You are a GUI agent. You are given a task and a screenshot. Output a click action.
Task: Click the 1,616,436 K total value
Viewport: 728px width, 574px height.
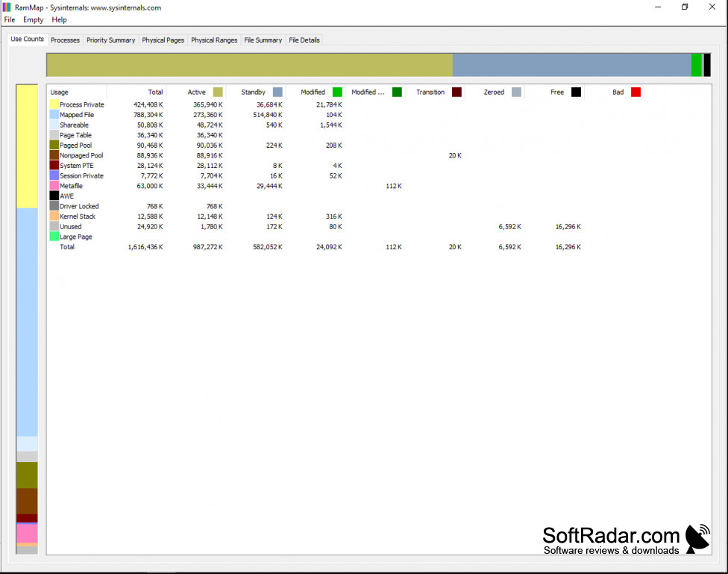pos(145,247)
